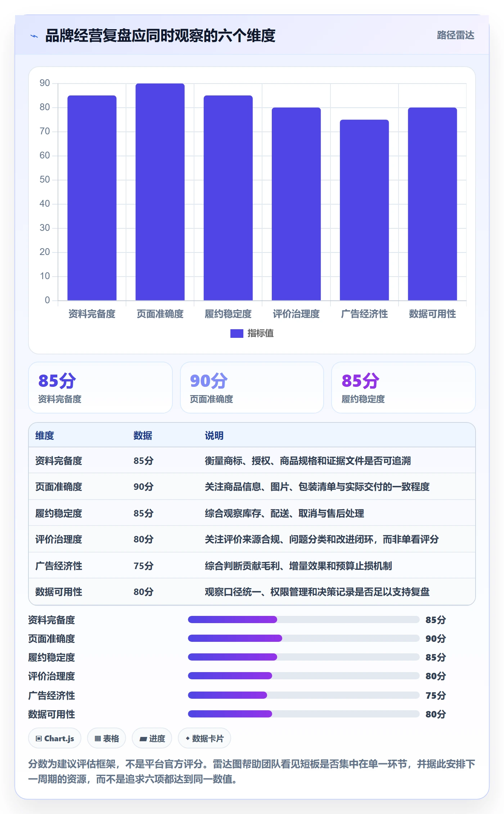The height and width of the screenshot is (814, 504).
Task: Click the Chart.js tag chip
Action: (55, 738)
